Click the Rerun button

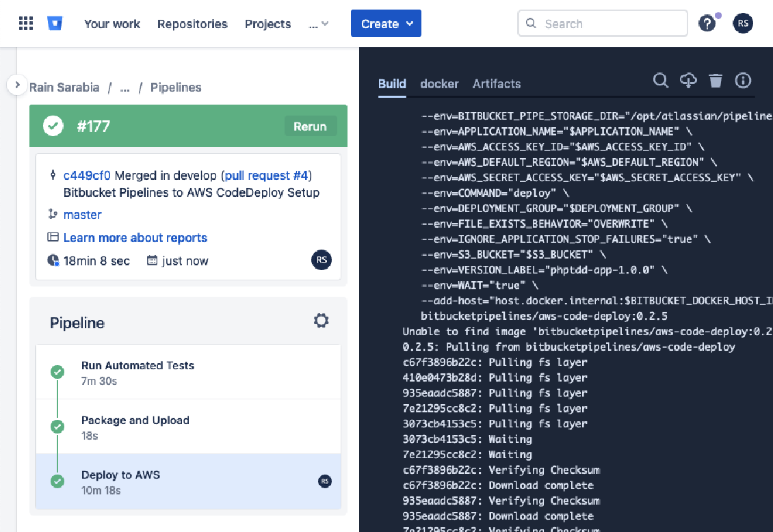click(x=310, y=126)
